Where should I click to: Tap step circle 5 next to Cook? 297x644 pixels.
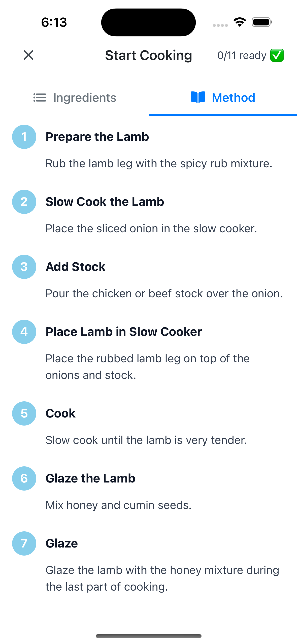24,413
